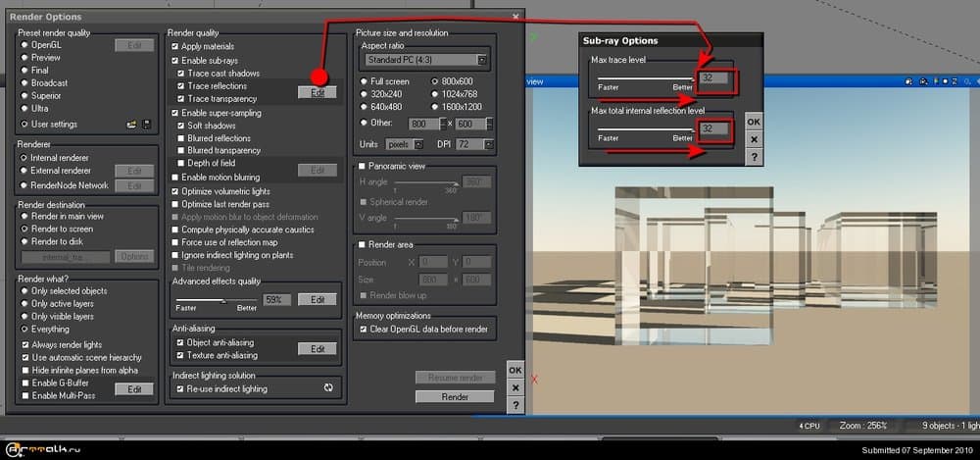The height and width of the screenshot is (460, 980).
Task: Confirm Sub-ray Options with OK
Action: (x=753, y=122)
